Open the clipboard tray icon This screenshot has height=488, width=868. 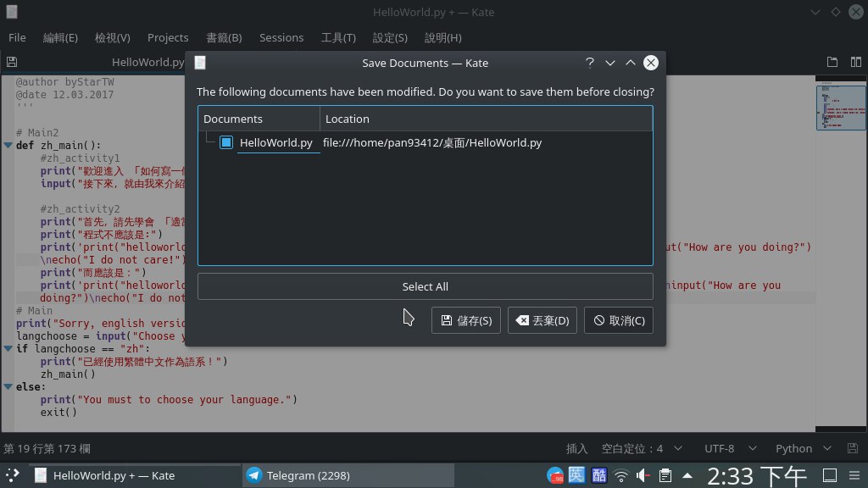[x=665, y=475]
